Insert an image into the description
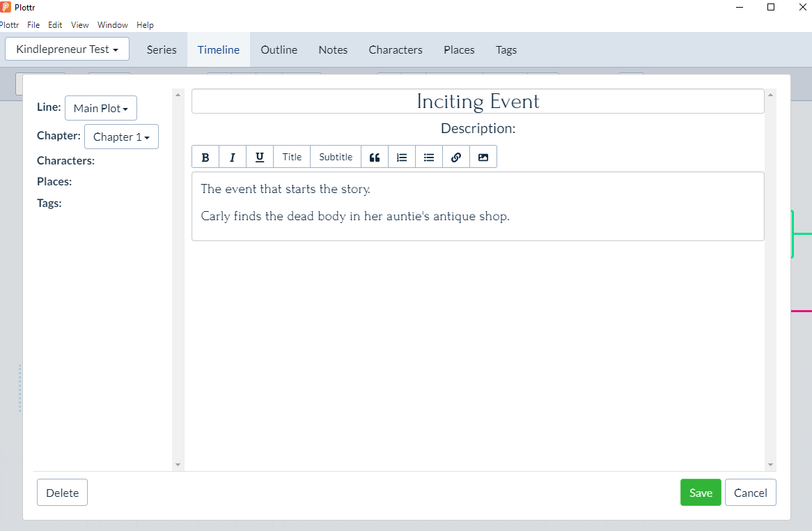The image size is (812, 531). coord(483,156)
